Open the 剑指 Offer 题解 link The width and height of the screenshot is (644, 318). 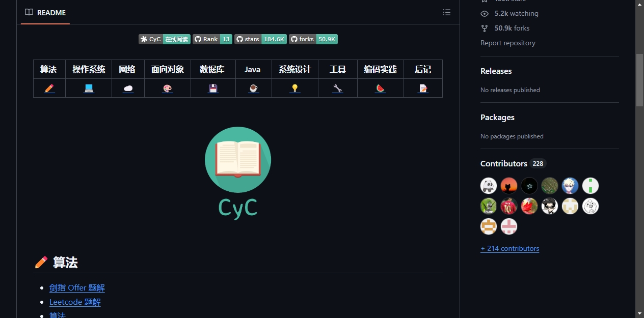(77, 288)
